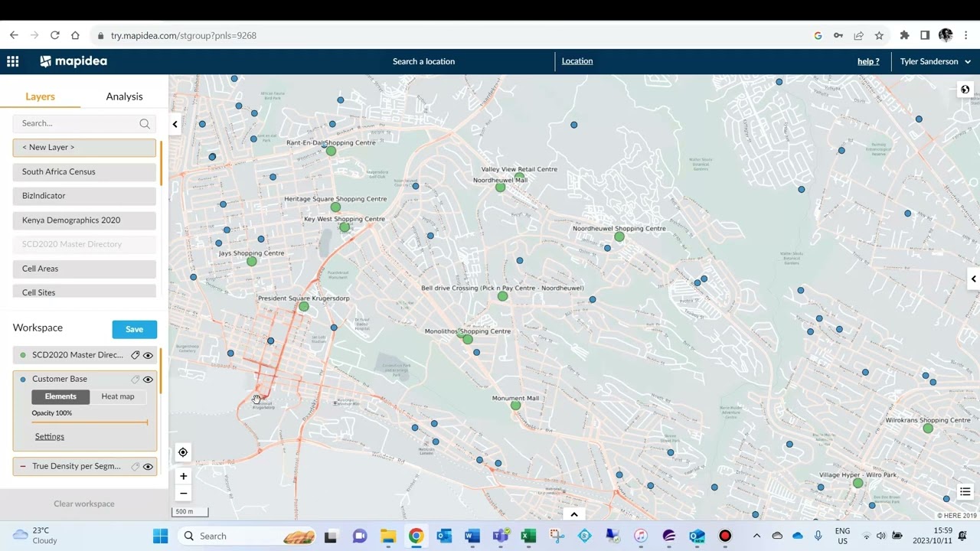Open Windows Start menu
Screen dimensions: 980x551
160,536
